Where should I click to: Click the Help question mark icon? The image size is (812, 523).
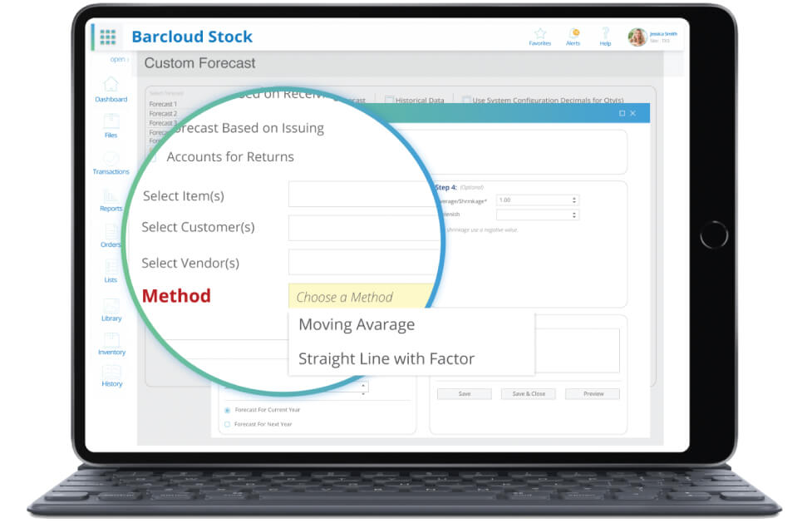point(605,34)
